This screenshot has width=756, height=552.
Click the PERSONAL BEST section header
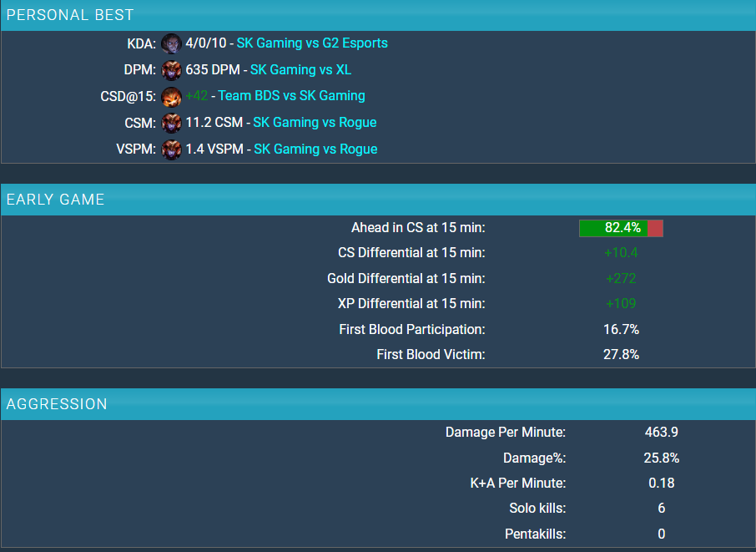pyautogui.click(x=378, y=15)
